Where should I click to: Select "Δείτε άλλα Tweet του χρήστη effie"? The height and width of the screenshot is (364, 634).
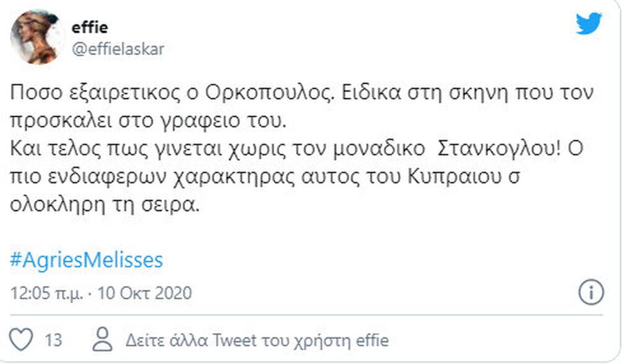point(257,340)
